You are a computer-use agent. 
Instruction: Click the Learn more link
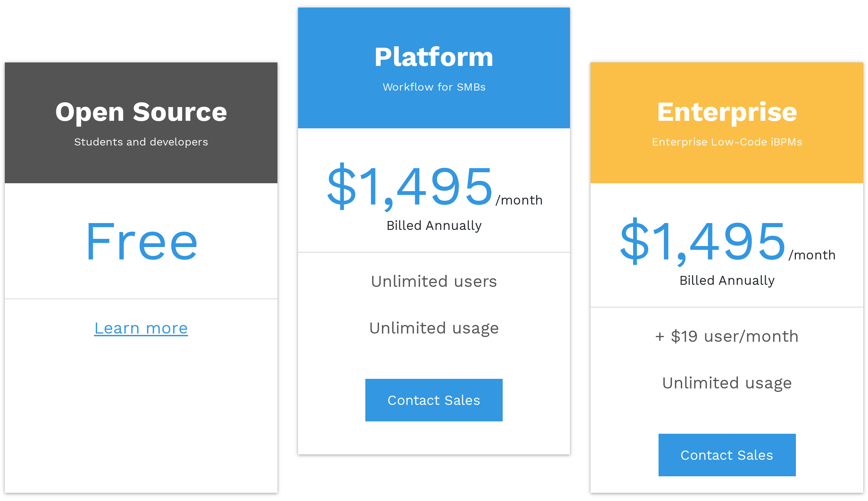pyautogui.click(x=141, y=328)
